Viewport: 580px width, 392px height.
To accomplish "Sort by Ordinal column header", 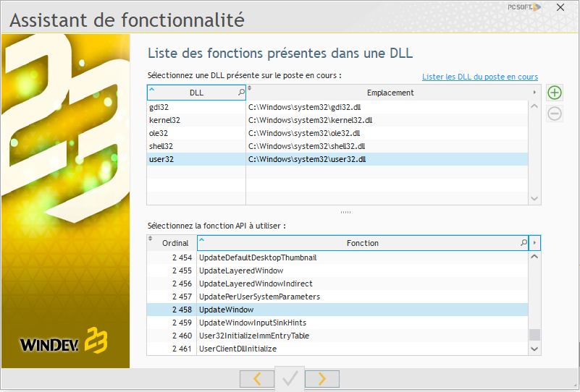I will click(175, 243).
